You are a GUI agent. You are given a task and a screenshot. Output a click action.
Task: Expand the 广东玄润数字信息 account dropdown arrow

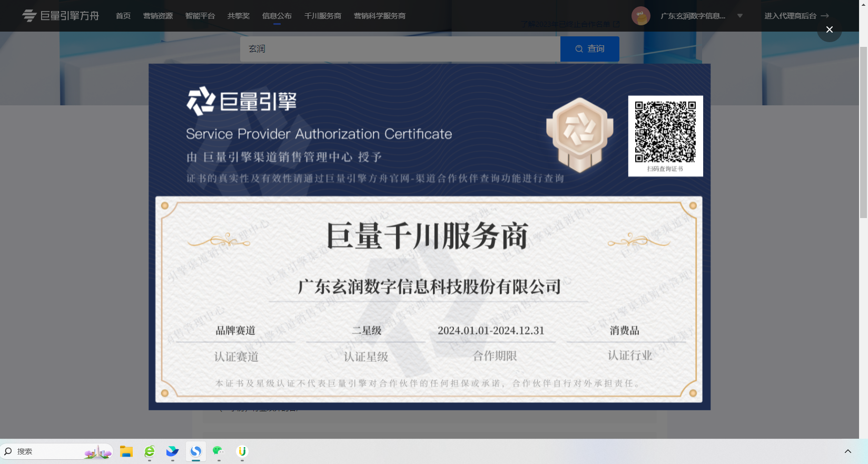click(739, 16)
